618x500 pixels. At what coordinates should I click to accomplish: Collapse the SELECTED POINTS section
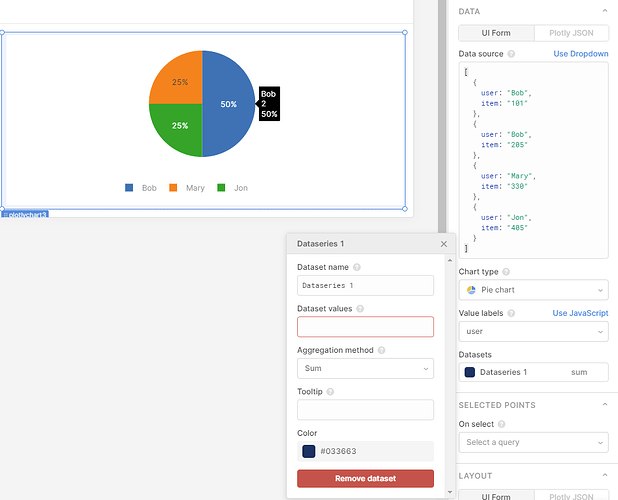click(x=605, y=405)
